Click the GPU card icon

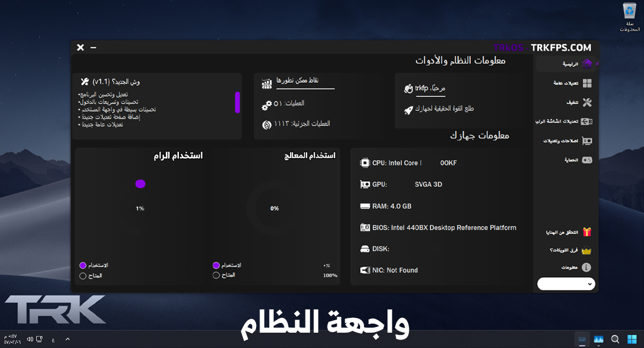pyautogui.click(x=365, y=185)
